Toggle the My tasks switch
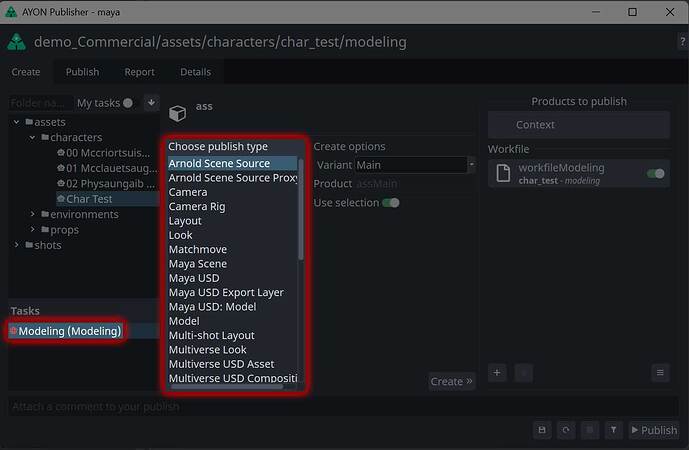This screenshot has width=689, height=450. pos(127,103)
